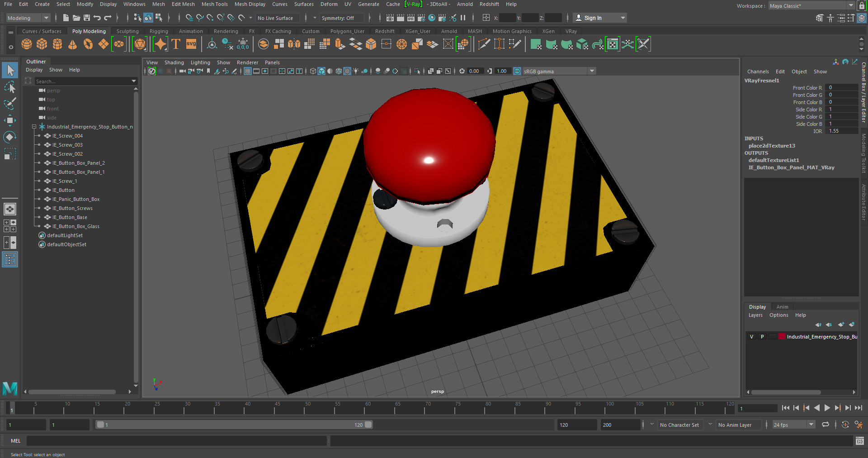Toggle the viewport color management ON button
The width and height of the screenshot is (868, 458).
click(x=517, y=71)
